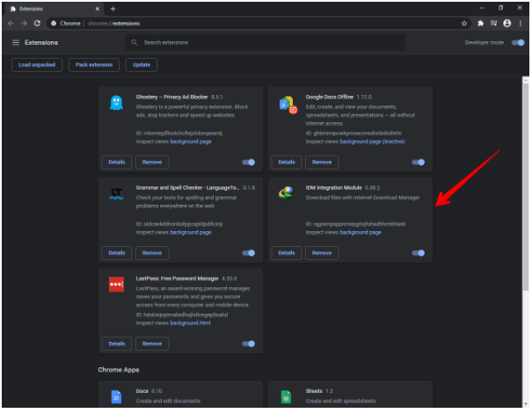Open the Chrome profile avatar
This screenshot has width=532, height=413.
point(506,23)
